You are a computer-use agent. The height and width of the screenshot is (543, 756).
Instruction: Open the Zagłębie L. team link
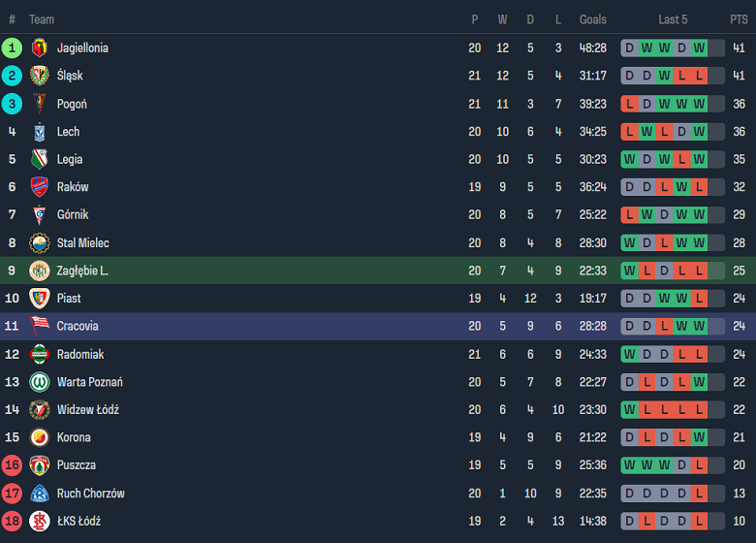82,271
